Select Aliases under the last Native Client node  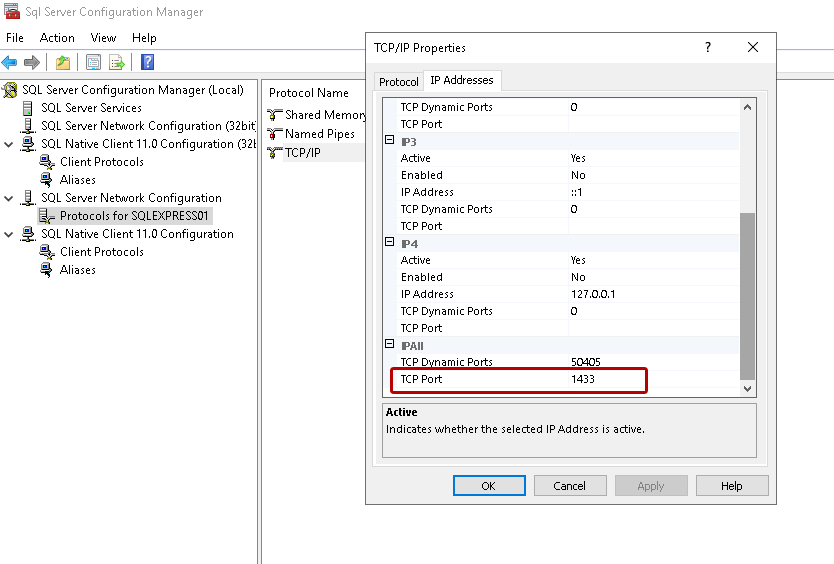point(78,270)
